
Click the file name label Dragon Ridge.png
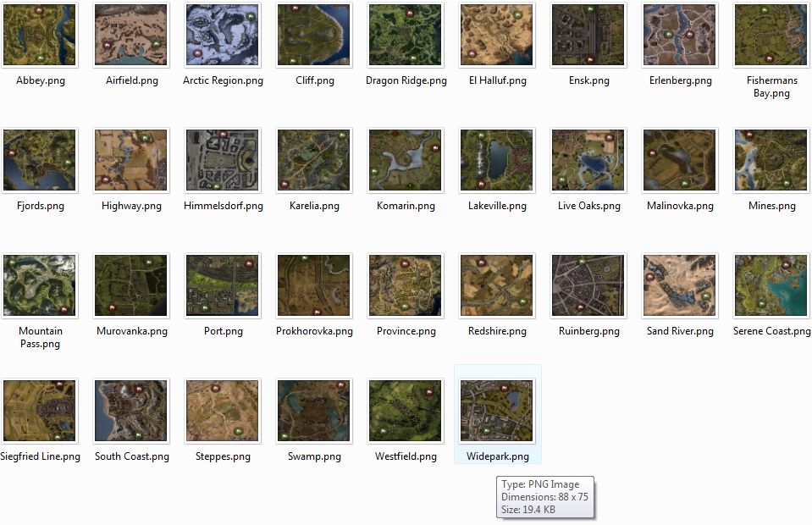[x=406, y=80]
